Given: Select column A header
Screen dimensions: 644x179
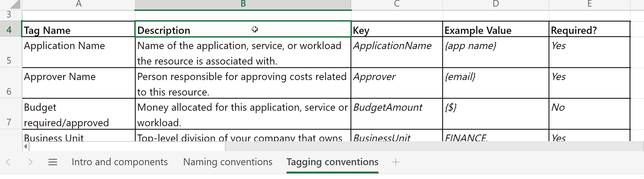Looking at the screenshot, I should point(79,4).
